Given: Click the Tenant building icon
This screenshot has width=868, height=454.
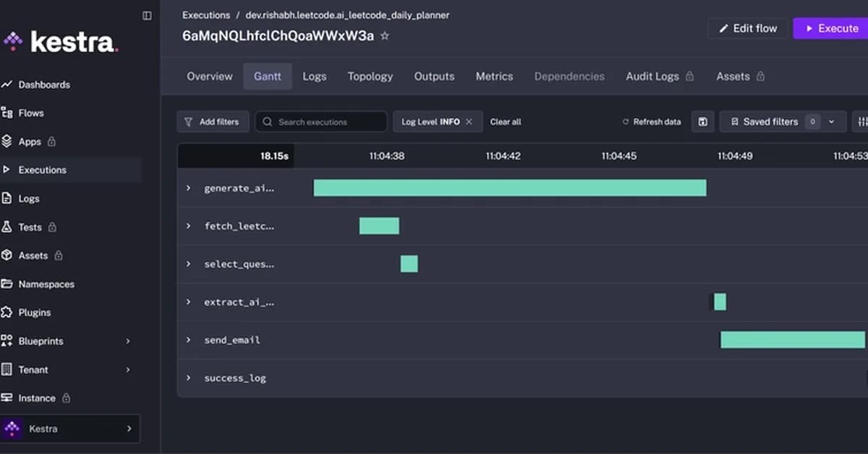Looking at the screenshot, I should (7, 369).
